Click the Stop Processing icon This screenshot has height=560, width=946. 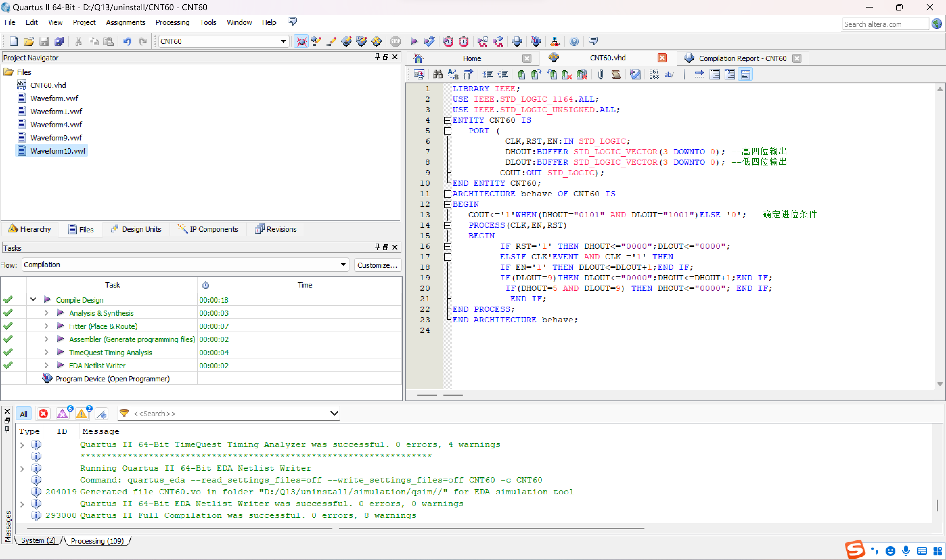[395, 41]
